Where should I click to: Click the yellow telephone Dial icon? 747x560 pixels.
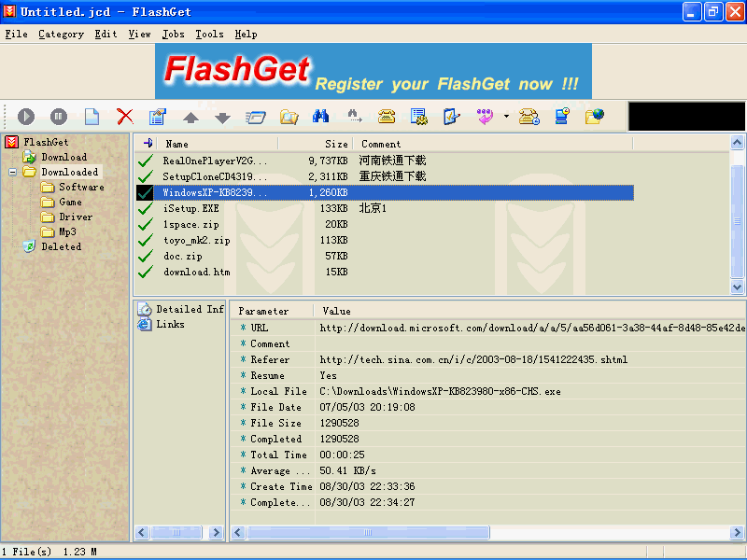[387, 117]
